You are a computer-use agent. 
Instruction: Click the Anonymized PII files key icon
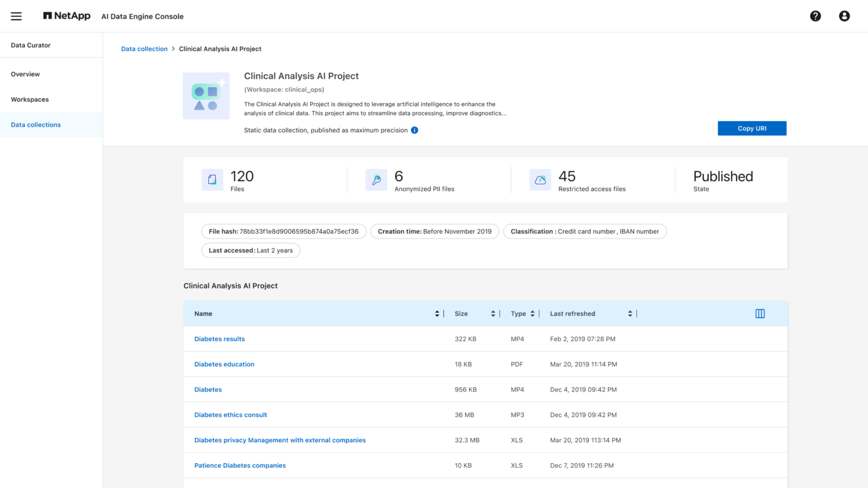click(376, 180)
